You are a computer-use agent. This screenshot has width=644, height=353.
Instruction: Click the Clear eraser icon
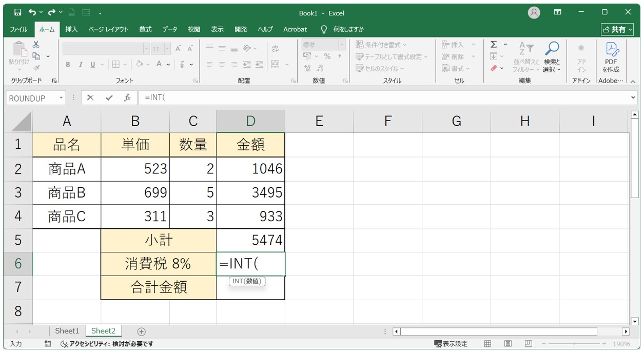tap(494, 68)
